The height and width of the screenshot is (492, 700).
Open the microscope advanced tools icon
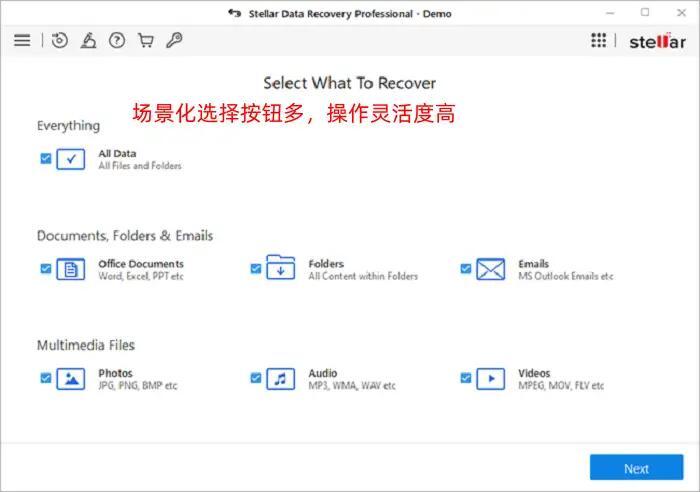(x=88, y=41)
